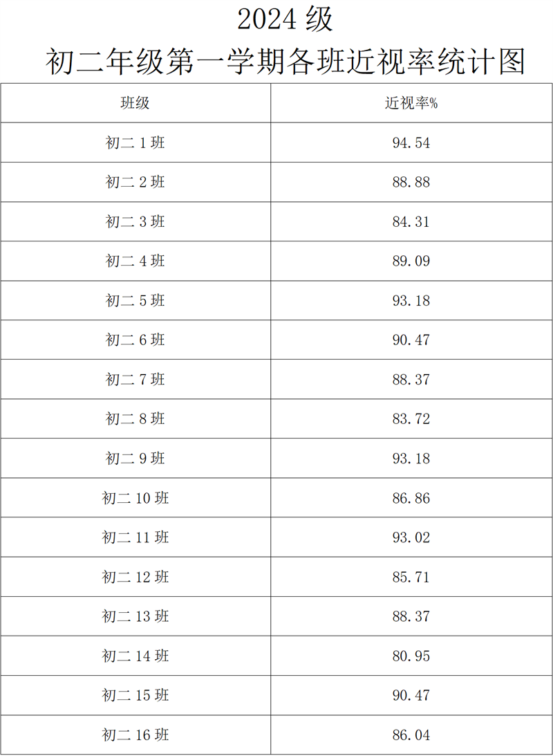Click the 89.09 rate cell
The width and height of the screenshot is (553, 756).
[x=411, y=261]
